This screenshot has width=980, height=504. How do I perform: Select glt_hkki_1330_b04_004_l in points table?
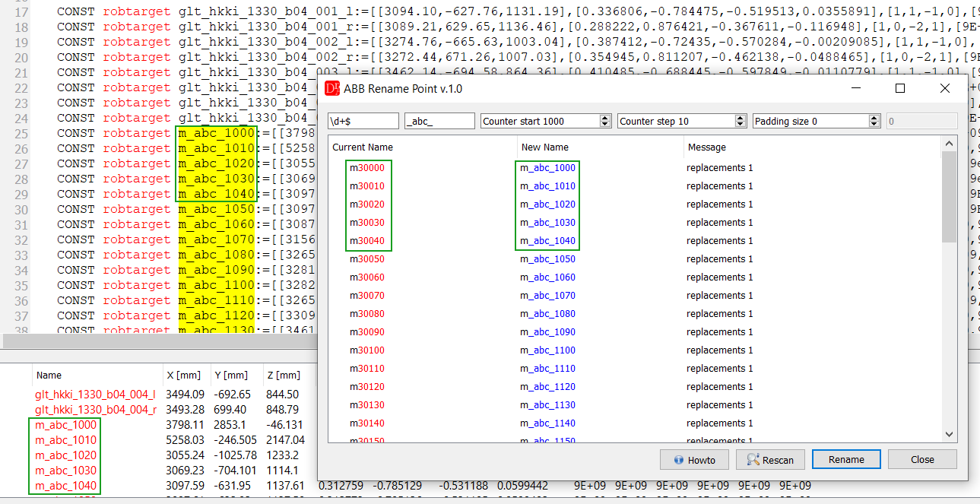point(95,395)
